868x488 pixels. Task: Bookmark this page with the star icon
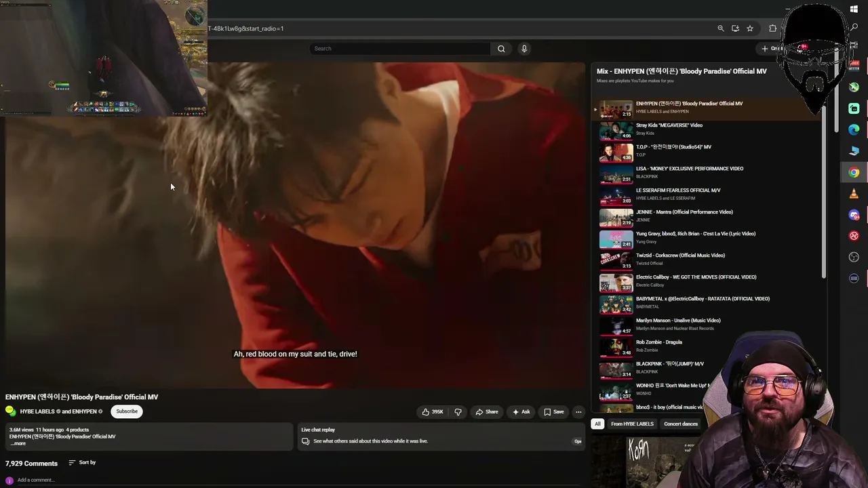click(750, 28)
